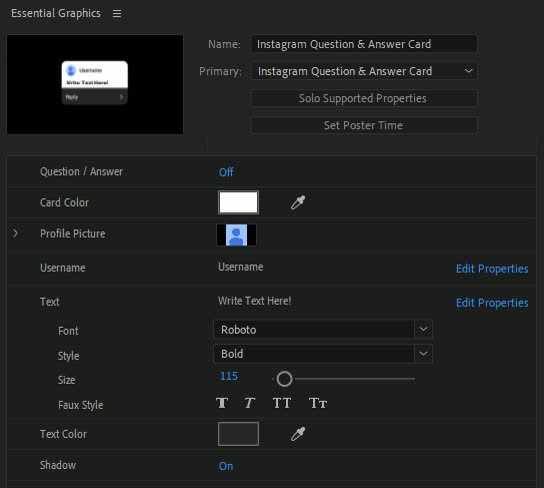
Task: Click the text Size slider handle
Action: tap(284, 379)
